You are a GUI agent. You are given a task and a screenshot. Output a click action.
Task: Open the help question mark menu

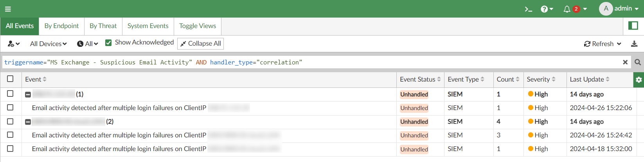(x=546, y=9)
